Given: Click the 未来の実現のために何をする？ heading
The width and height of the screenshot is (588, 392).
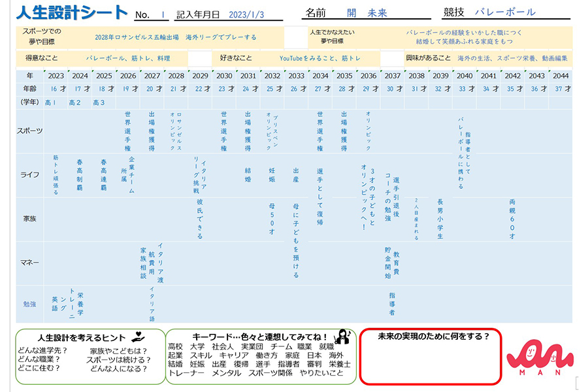Looking at the screenshot, I should click(x=432, y=336).
